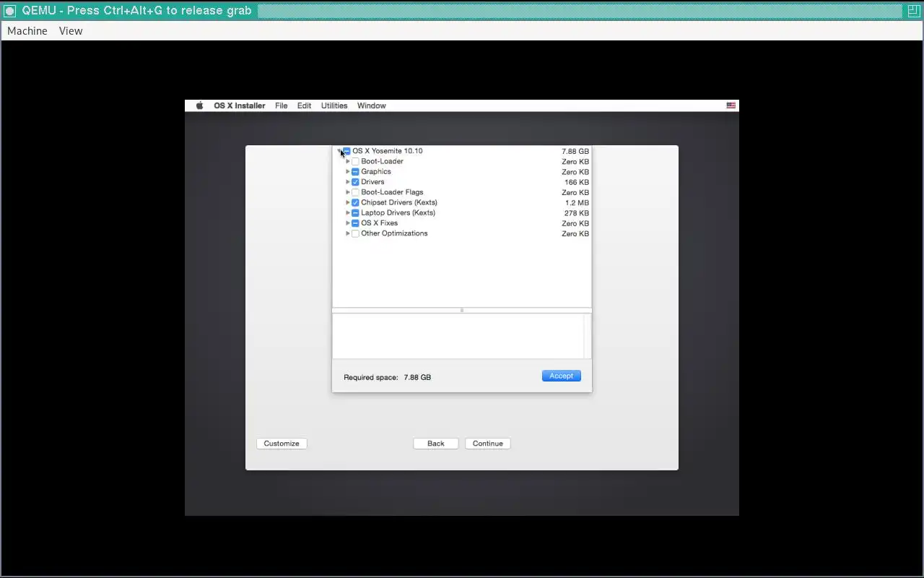Toggle the Graphics checkbox
The width and height of the screenshot is (924, 578).
pyautogui.click(x=355, y=172)
